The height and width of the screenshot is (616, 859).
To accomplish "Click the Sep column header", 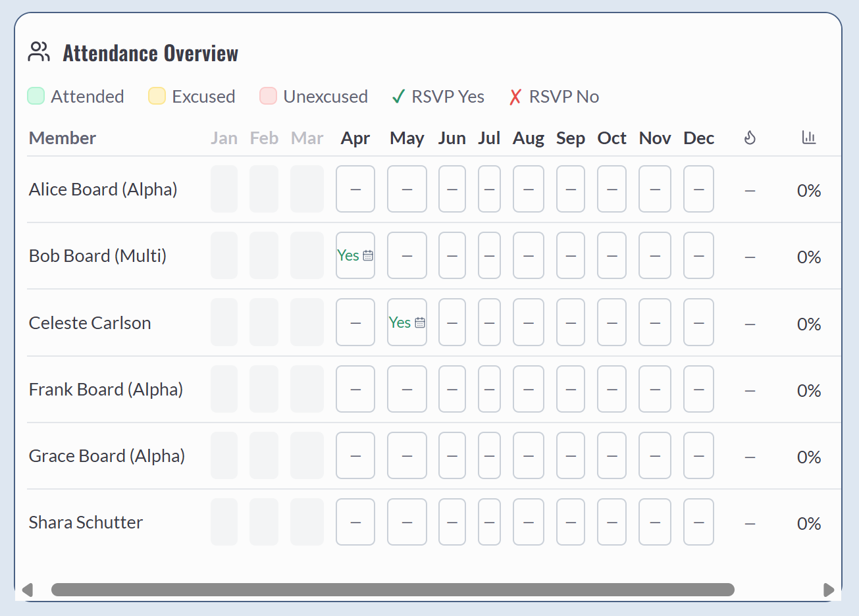I will (x=571, y=139).
